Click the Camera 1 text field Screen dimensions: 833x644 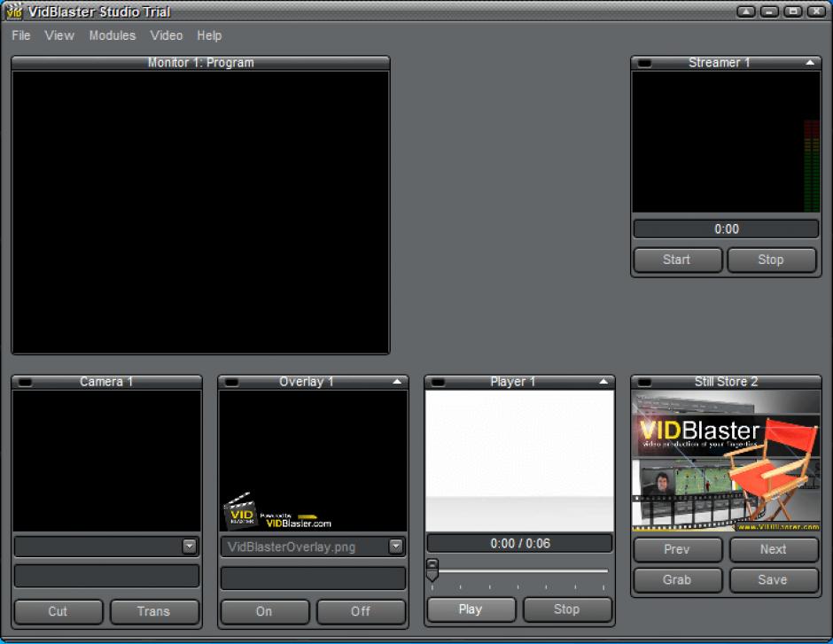tap(106, 576)
